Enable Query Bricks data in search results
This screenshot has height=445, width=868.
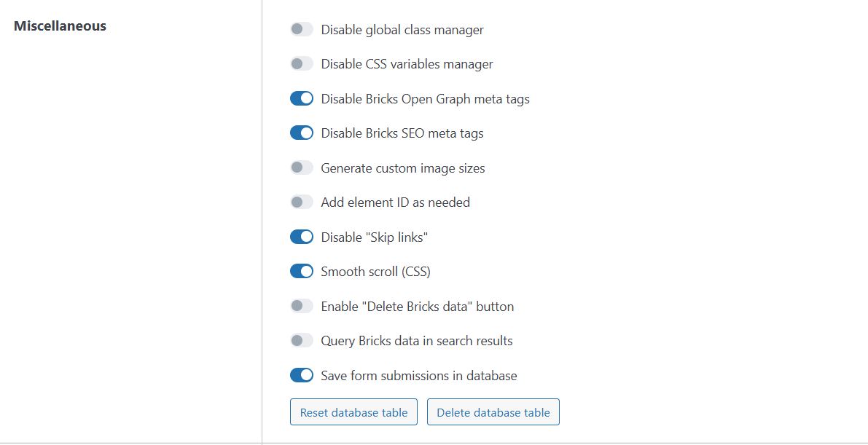(302, 340)
